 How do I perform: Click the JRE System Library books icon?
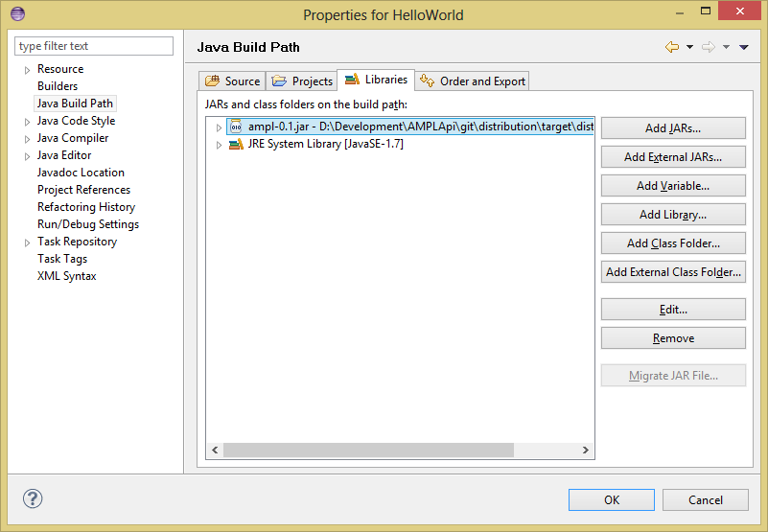(236, 144)
